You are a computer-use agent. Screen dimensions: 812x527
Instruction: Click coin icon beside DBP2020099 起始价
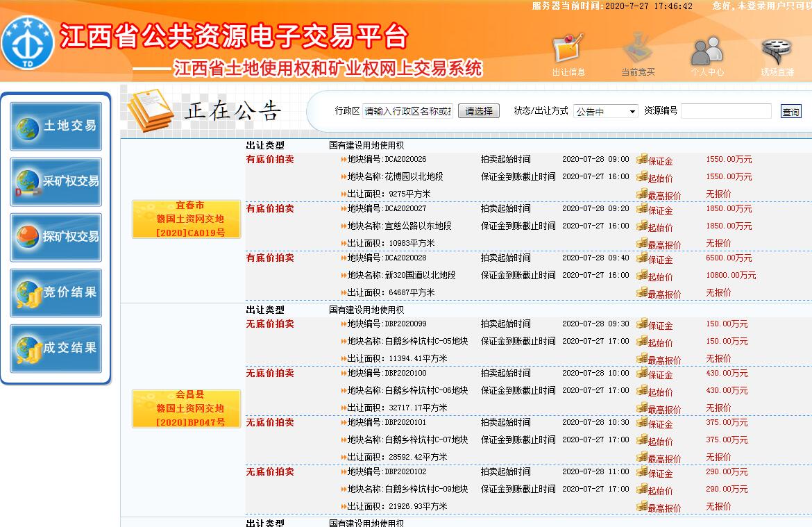[x=642, y=342]
